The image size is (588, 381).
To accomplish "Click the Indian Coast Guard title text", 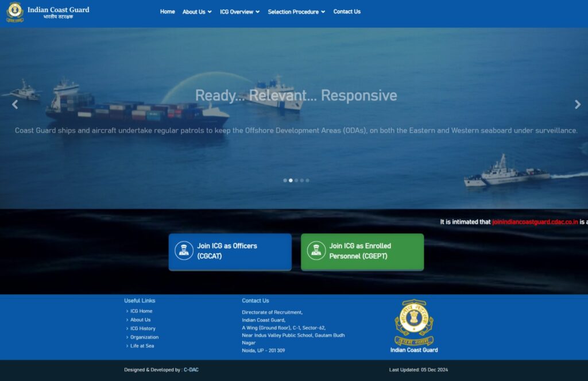I will [58, 10].
